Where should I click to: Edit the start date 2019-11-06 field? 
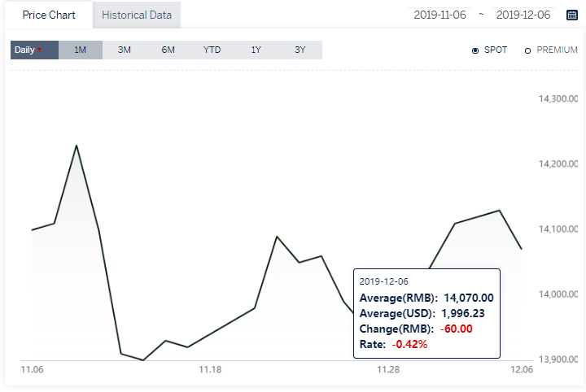(x=439, y=15)
